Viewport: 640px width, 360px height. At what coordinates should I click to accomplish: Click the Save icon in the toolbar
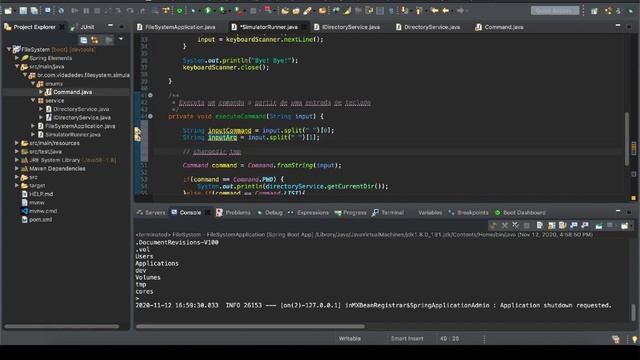click(x=23, y=11)
